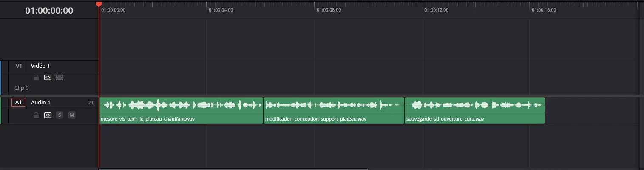Mute the Audio 1 track
The image size is (644, 170).
(72, 115)
